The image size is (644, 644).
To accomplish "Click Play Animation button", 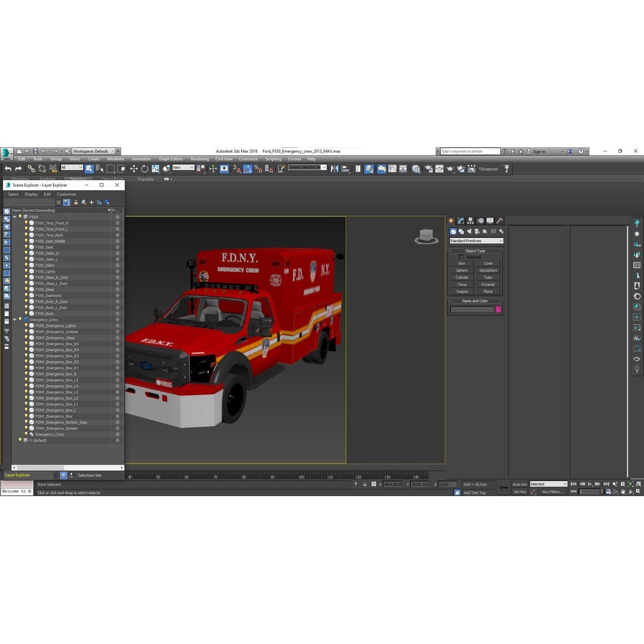I will (x=590, y=484).
